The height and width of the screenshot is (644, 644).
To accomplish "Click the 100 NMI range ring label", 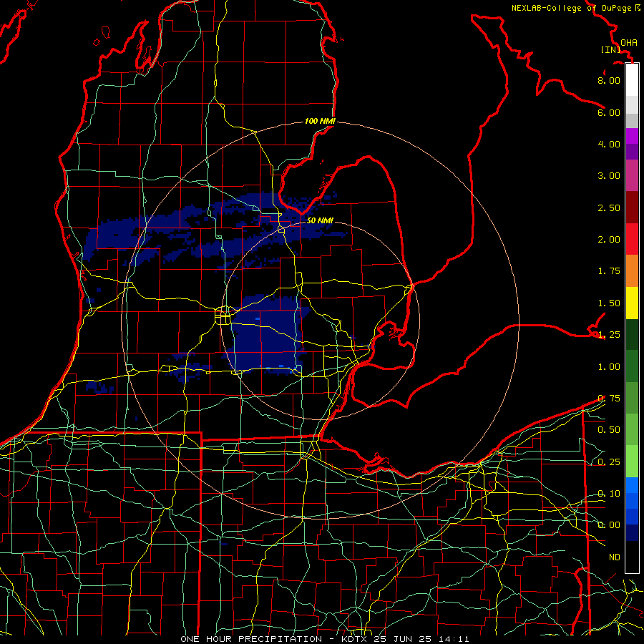I will 320,121.
